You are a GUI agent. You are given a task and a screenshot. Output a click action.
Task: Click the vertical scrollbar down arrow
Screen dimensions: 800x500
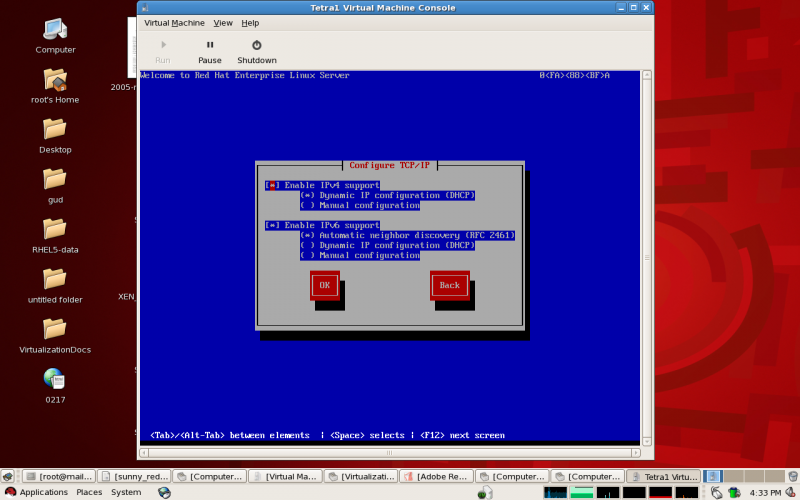[x=646, y=442]
